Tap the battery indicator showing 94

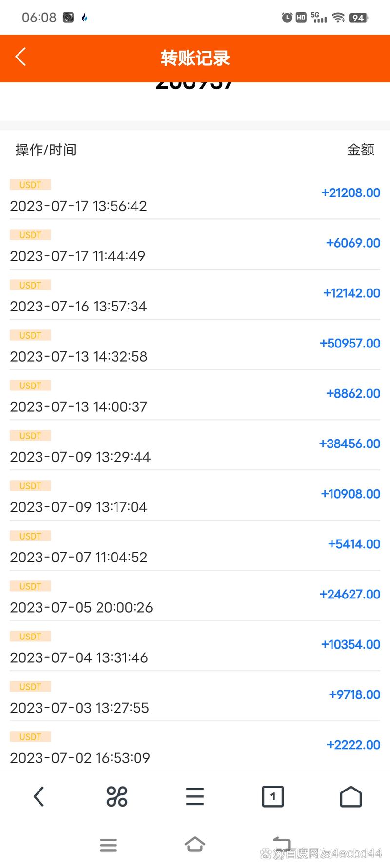[358, 18]
